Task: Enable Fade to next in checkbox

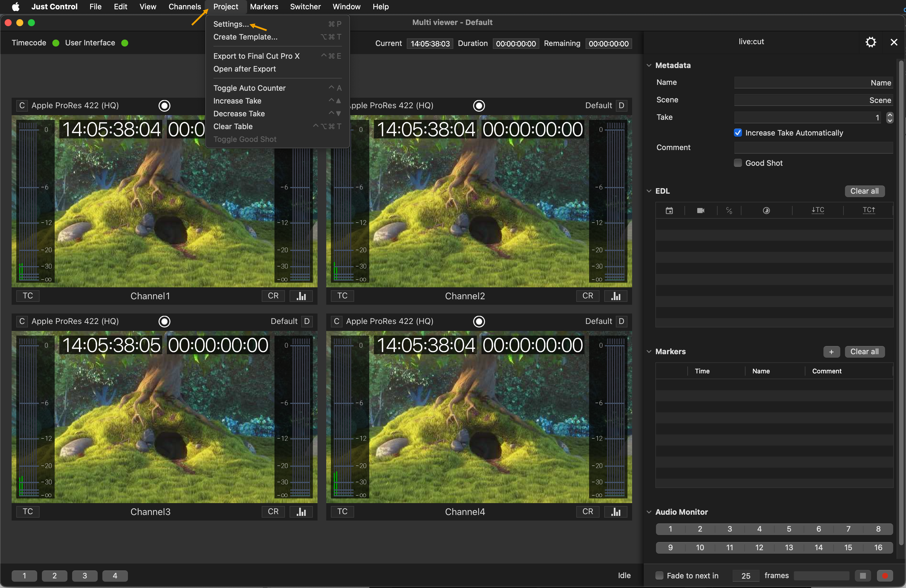Action: (x=659, y=576)
